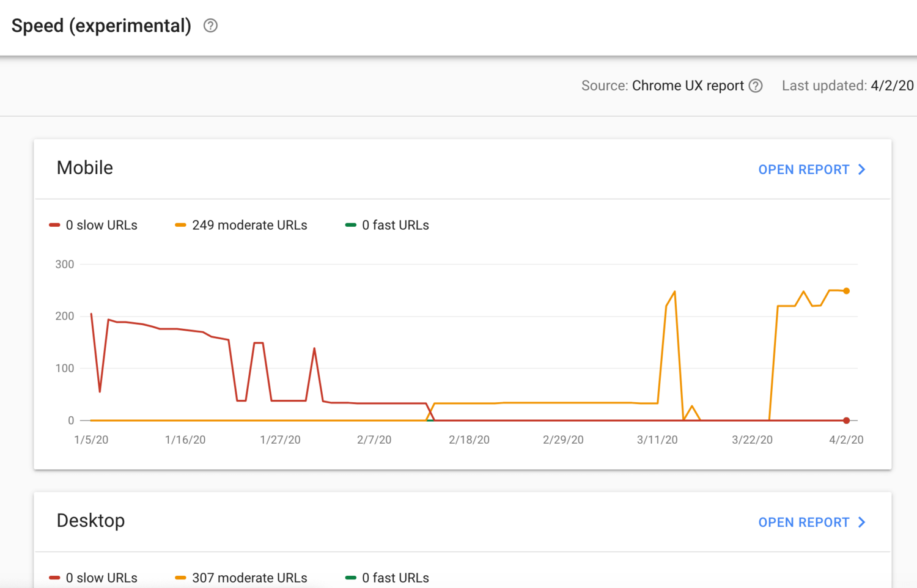Toggle Mobile 249 moderate URLs legend
Screen dimensions: 917x588
click(x=241, y=225)
